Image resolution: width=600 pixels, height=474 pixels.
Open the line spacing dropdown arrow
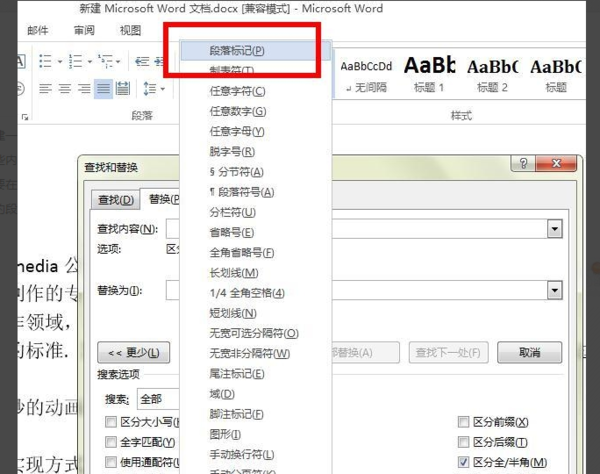[163, 89]
